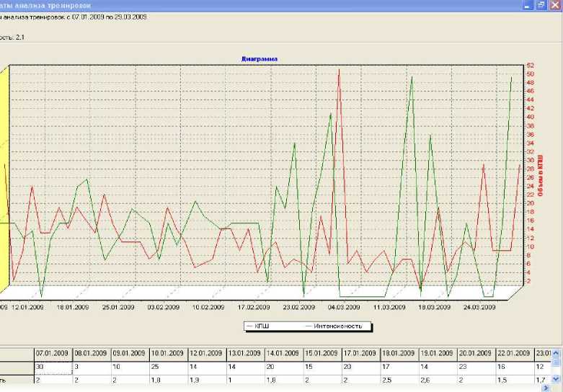This screenshot has height=392, width=563.
Task: Select the 10.01.2009 column header
Action: click(169, 355)
